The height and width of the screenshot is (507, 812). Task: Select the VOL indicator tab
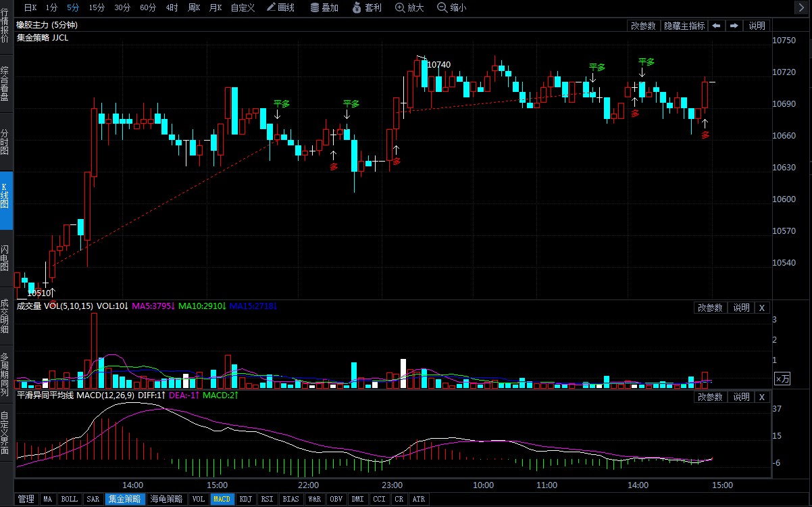pyautogui.click(x=199, y=500)
